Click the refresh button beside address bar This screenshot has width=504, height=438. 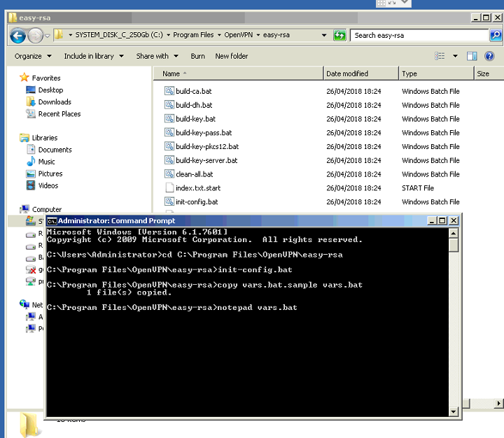point(339,35)
